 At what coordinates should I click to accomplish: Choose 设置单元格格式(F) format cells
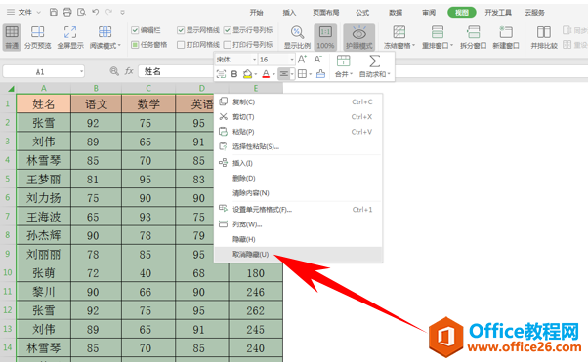[298, 210]
